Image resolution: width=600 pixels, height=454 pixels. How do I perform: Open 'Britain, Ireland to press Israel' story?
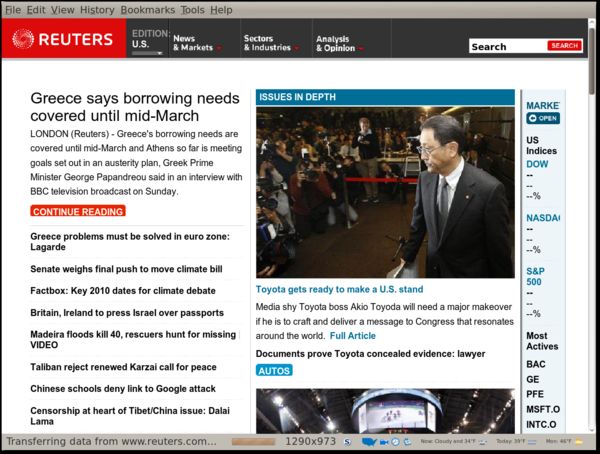(127, 312)
